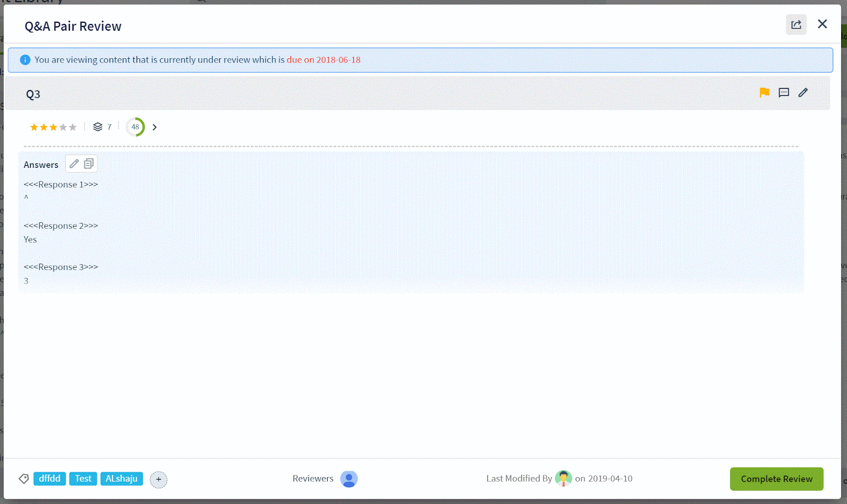This screenshot has width=847, height=504.
Task: Click the <<<Response 1>>> text
Action: coord(61,184)
